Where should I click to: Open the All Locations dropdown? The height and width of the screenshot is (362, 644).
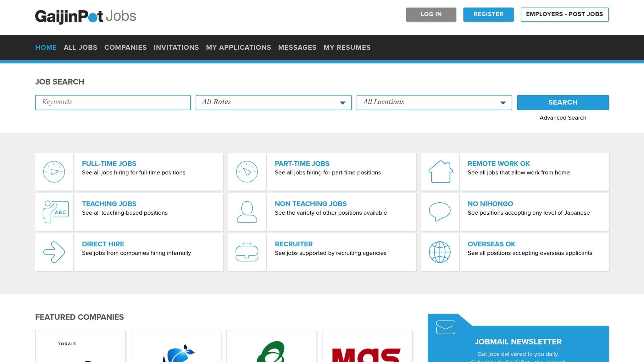point(434,102)
